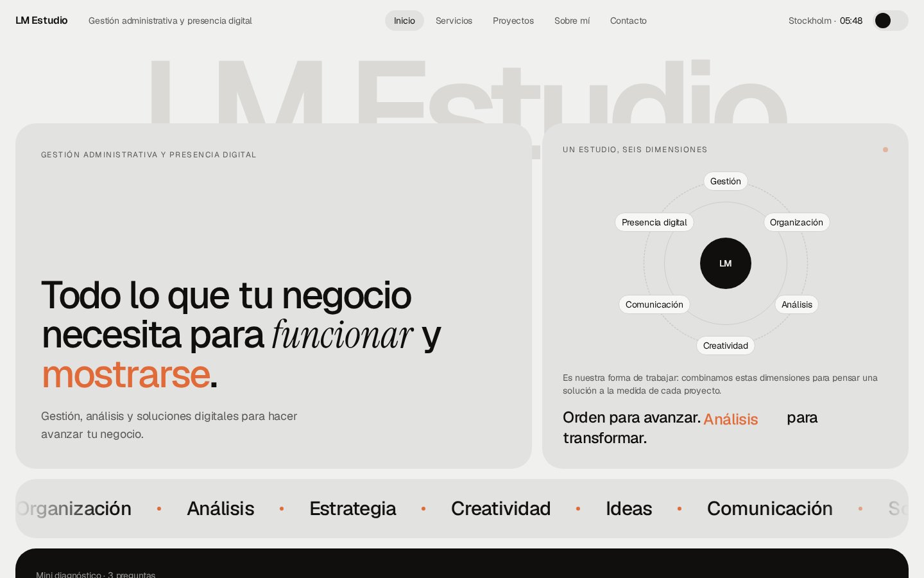Screen dimensions: 924x578
Task: Select the Análisis dimension pill in diagram
Action: (797, 304)
